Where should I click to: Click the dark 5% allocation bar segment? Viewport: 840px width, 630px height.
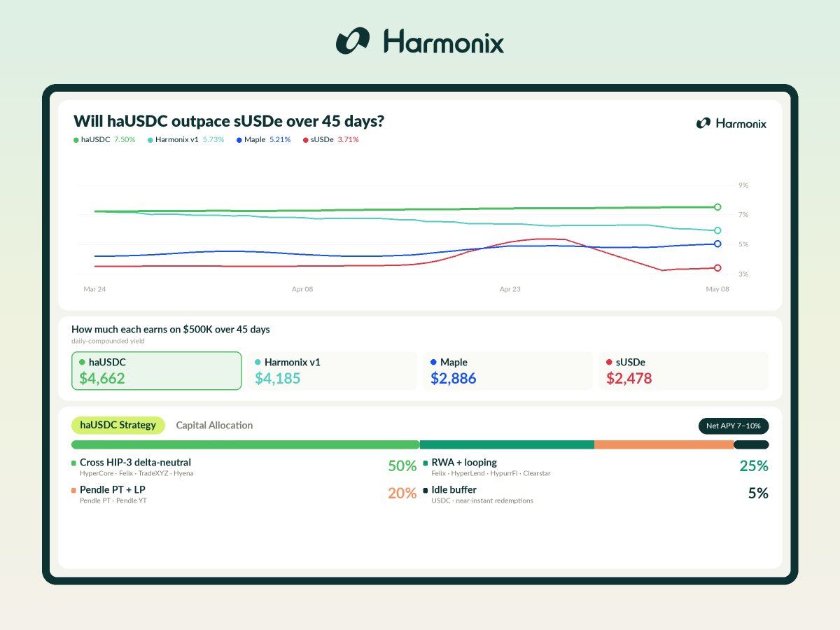751,444
